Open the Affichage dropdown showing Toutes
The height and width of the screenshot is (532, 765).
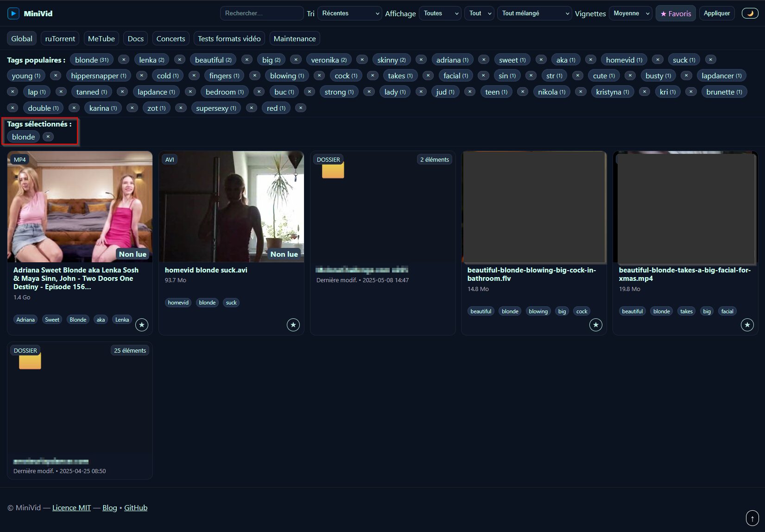440,13
